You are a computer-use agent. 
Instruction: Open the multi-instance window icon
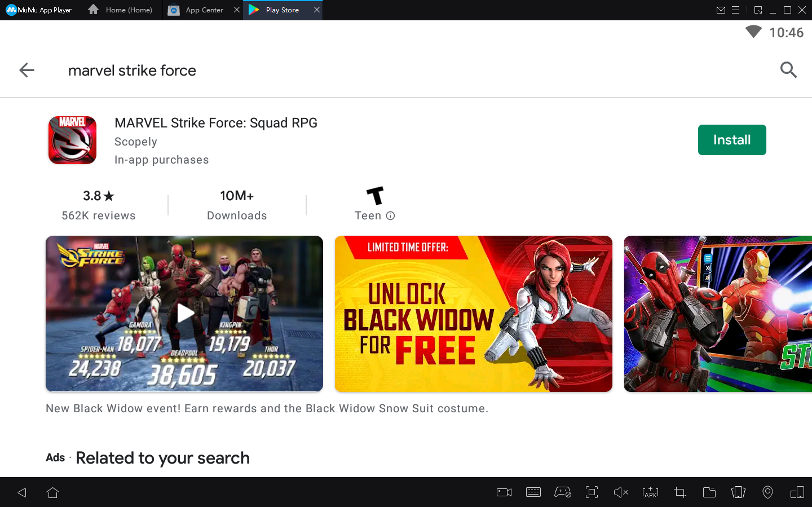coord(797,492)
